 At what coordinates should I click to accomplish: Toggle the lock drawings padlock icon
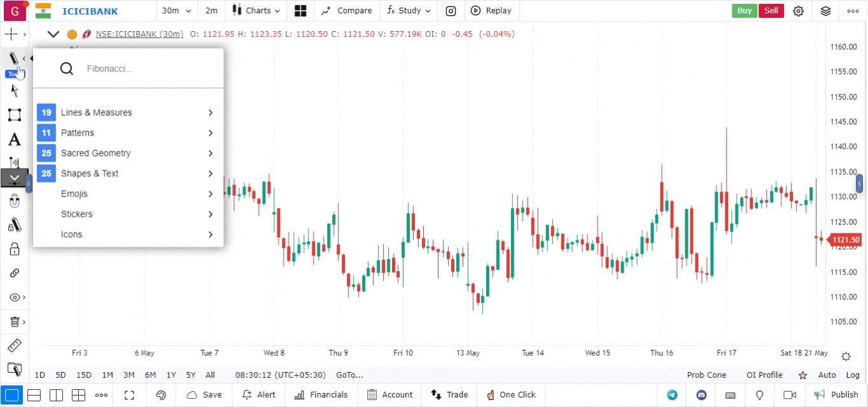tap(14, 249)
